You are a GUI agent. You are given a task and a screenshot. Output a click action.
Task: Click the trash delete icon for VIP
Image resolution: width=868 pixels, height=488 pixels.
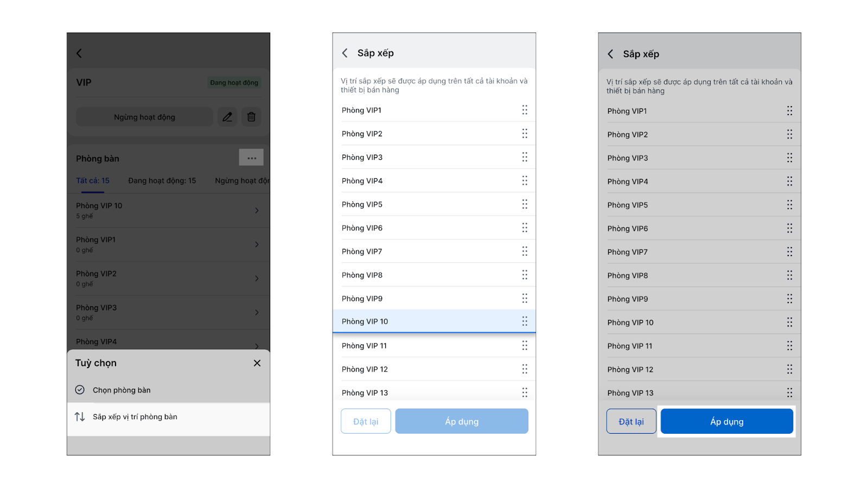[x=251, y=117]
